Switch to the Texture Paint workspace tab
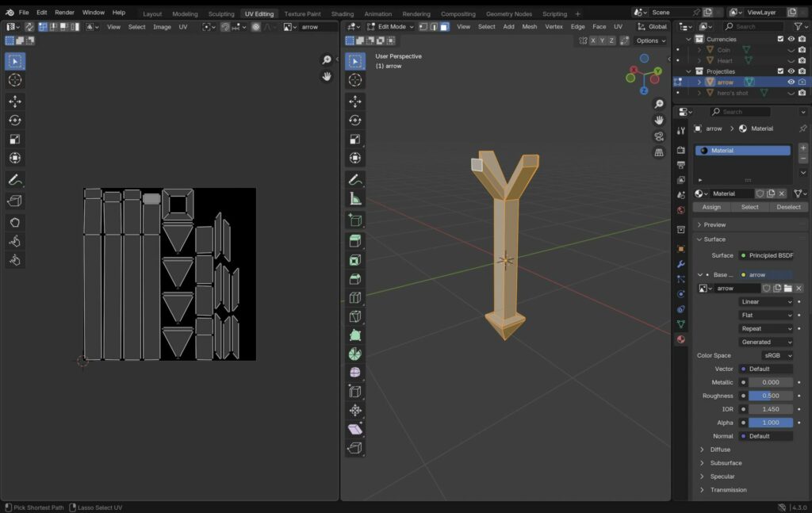This screenshot has width=812, height=513. click(x=302, y=13)
